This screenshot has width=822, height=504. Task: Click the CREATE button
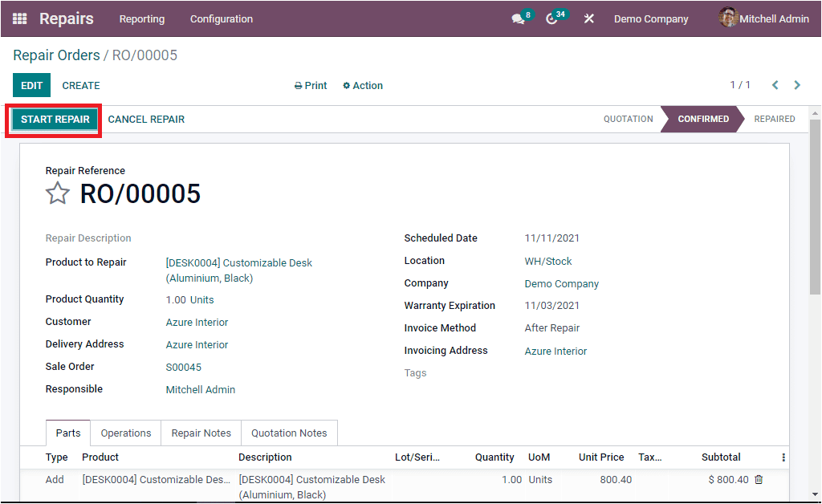(81, 85)
